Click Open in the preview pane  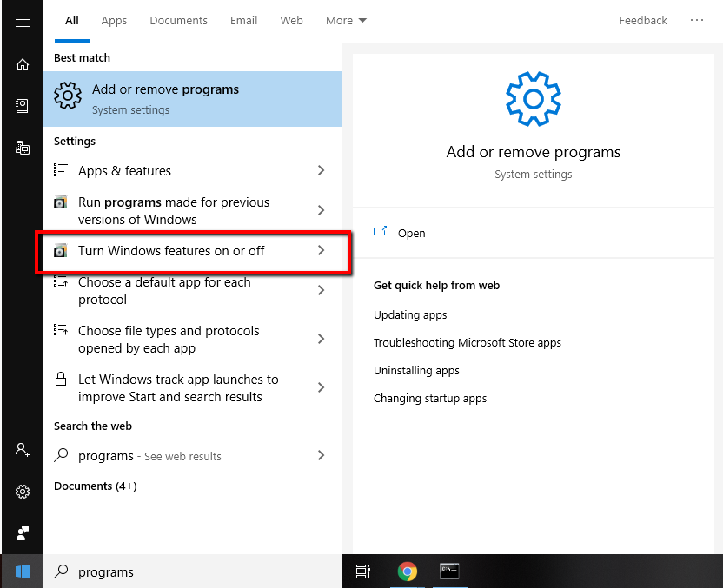[411, 233]
